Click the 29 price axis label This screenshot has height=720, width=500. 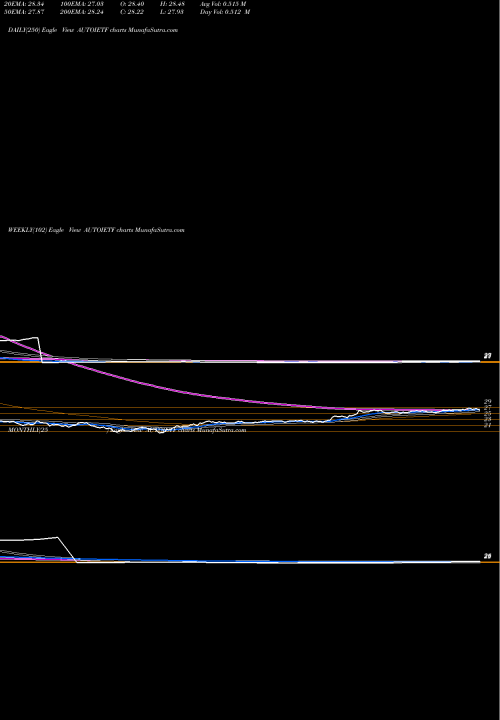(488, 401)
